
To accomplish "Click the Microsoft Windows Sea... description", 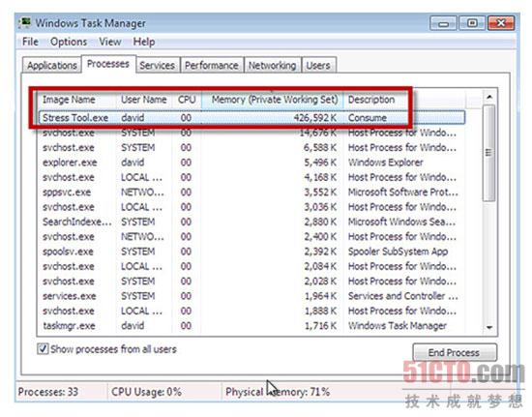I will 401,222.
